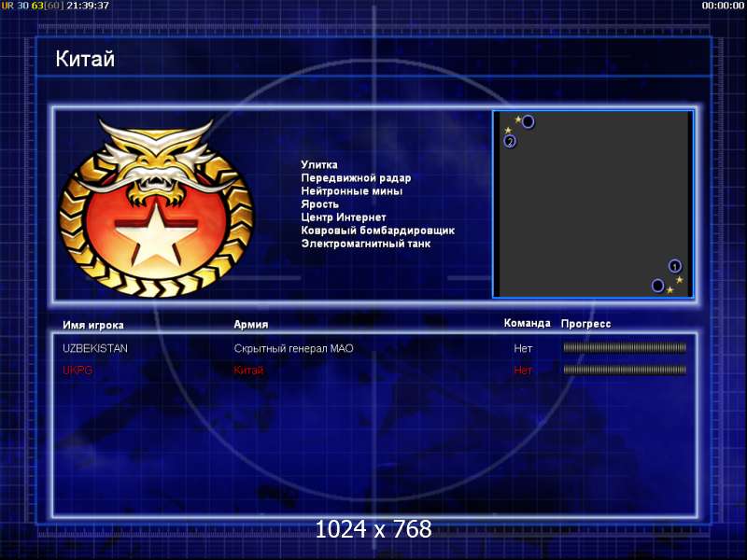Select the Улитка list entry
Image resolution: width=747 pixels, height=560 pixels.
coord(319,165)
